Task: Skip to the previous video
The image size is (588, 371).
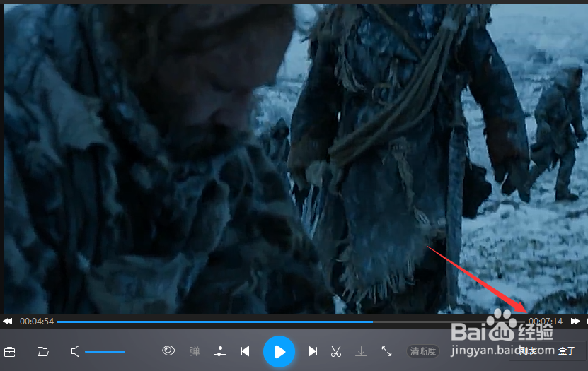Action: (245, 351)
